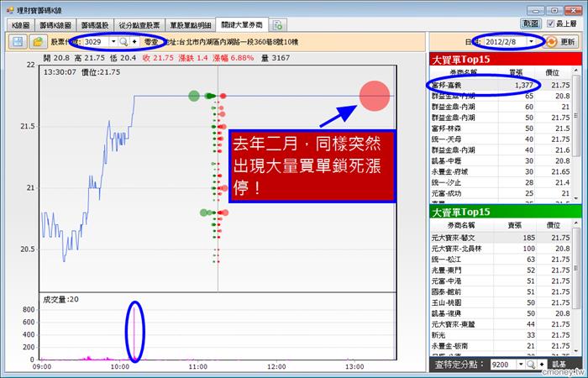Select the 永豐金-板南 sell row
The image size is (588, 378).
[x=501, y=346]
